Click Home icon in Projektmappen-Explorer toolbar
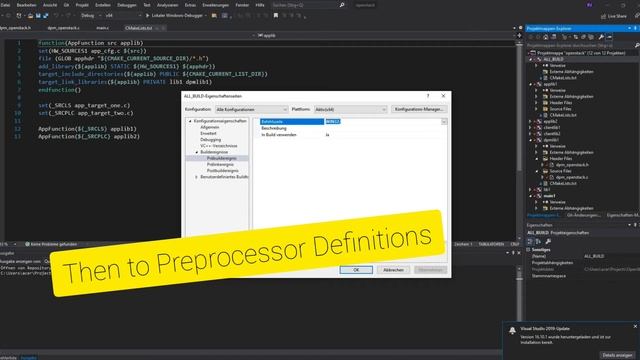Image resolution: width=640 pixels, height=360 pixels. (545, 37)
